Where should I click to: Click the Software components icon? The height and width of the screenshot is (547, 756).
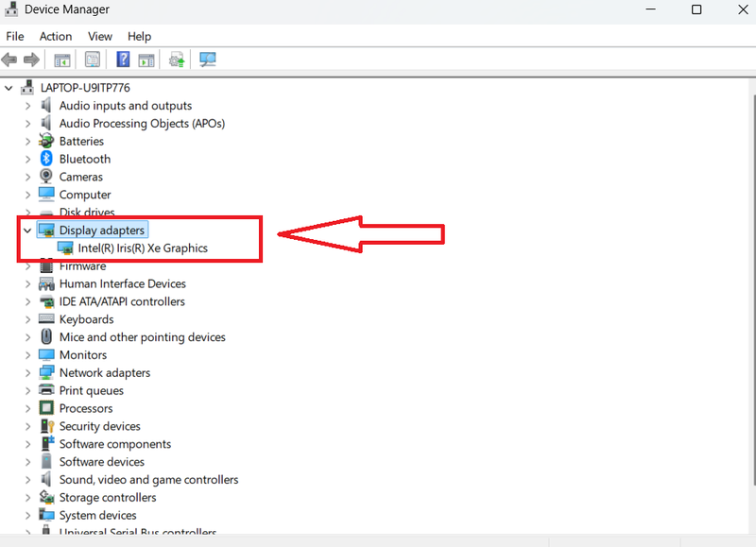click(x=46, y=443)
